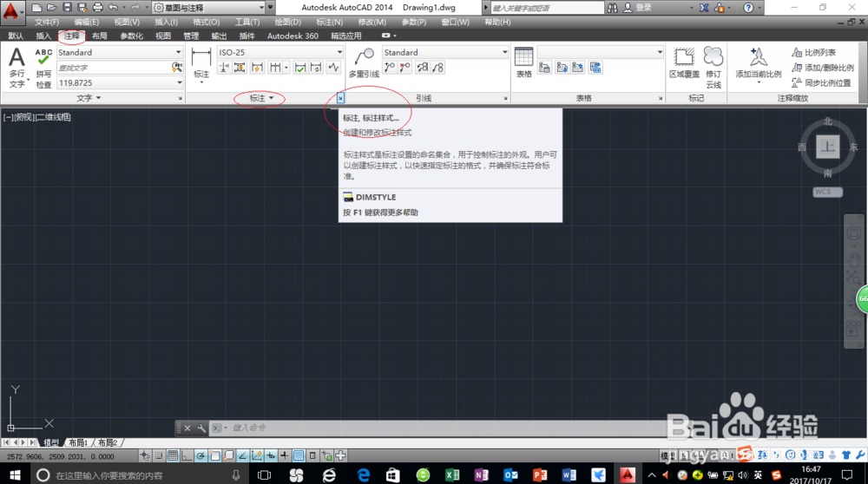Image resolution: width=868 pixels, height=484 pixels.
Task: Open the 草图与注释 workspace dropdown
Action: 208,7
